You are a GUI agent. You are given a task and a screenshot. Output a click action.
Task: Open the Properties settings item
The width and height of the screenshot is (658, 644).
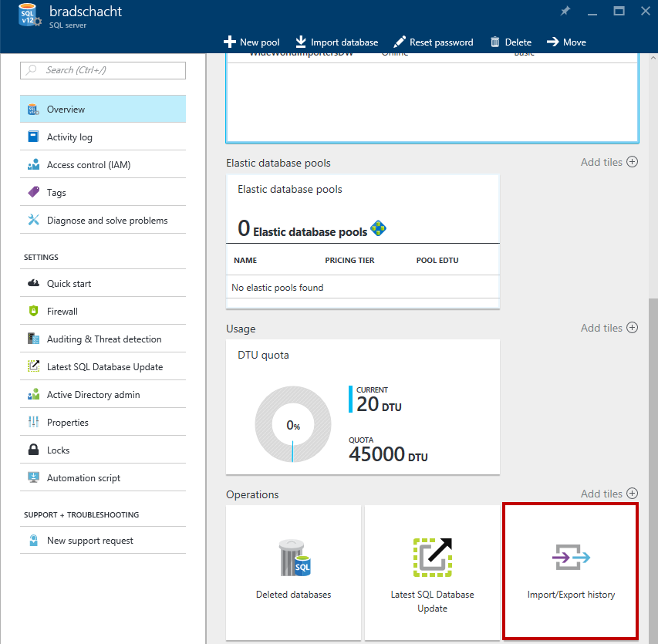(103, 422)
